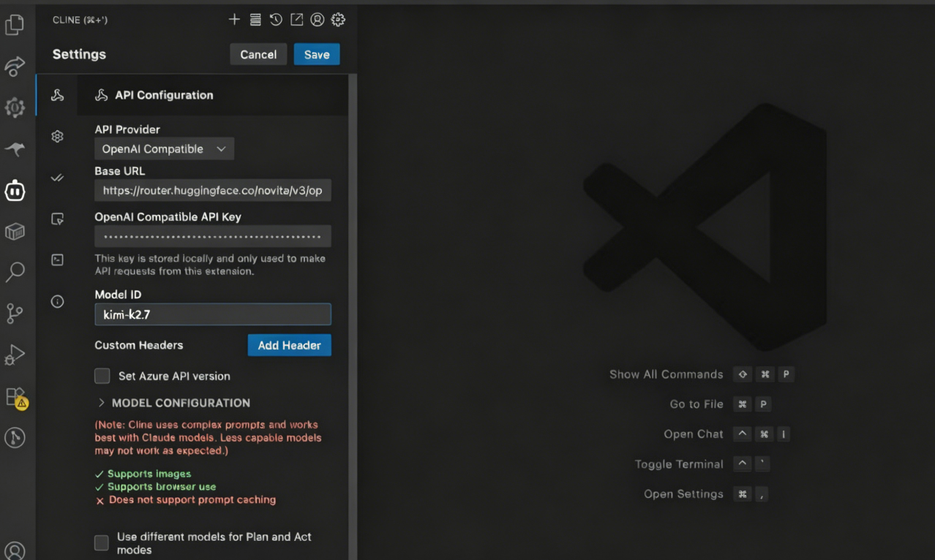The image size is (935, 560).
Task: Open the Run and Debug view
Action: point(15,355)
